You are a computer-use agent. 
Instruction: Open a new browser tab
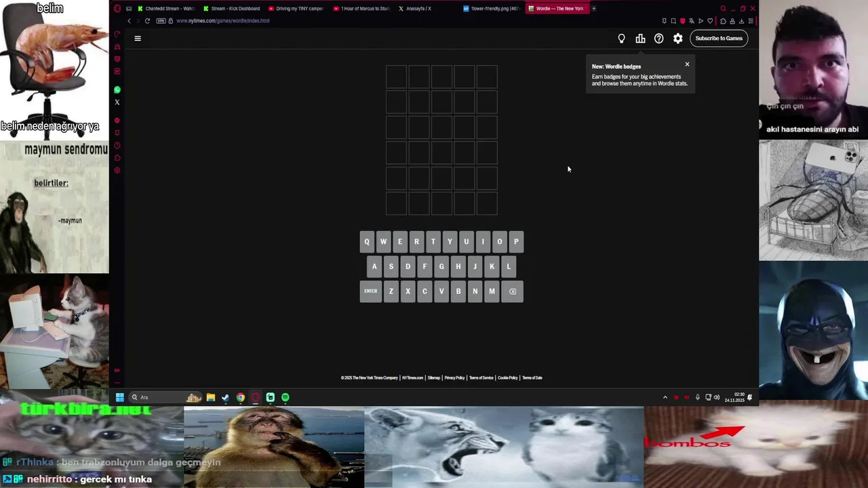click(593, 9)
